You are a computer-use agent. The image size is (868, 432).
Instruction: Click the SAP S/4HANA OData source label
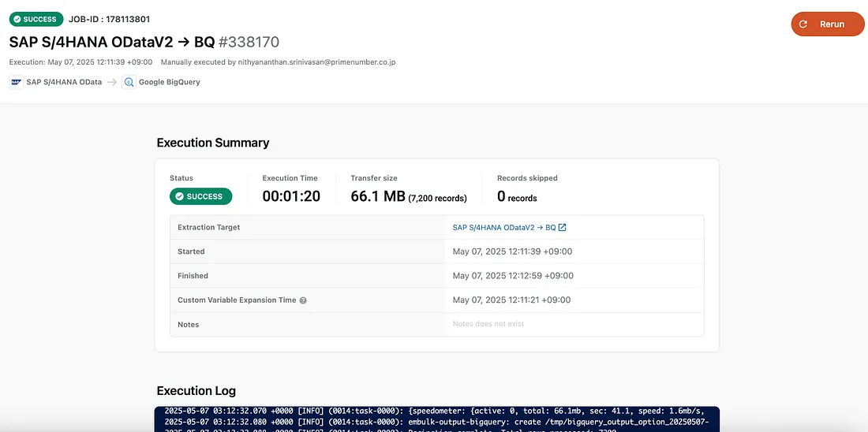click(x=64, y=82)
